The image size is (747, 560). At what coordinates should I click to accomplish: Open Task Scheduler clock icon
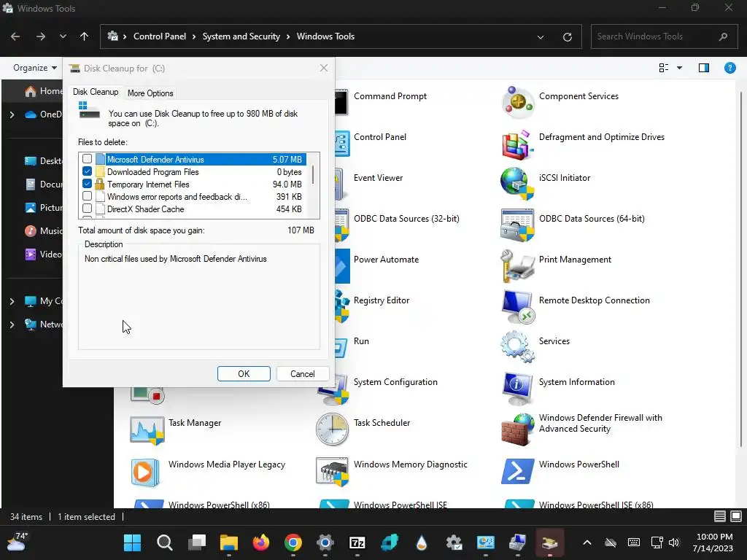[x=332, y=429]
